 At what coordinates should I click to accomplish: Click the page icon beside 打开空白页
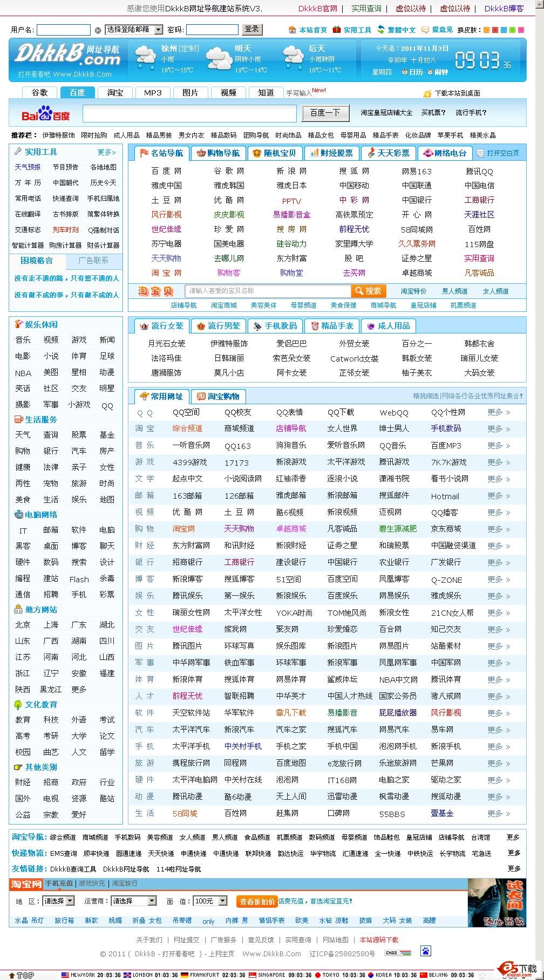(480, 153)
